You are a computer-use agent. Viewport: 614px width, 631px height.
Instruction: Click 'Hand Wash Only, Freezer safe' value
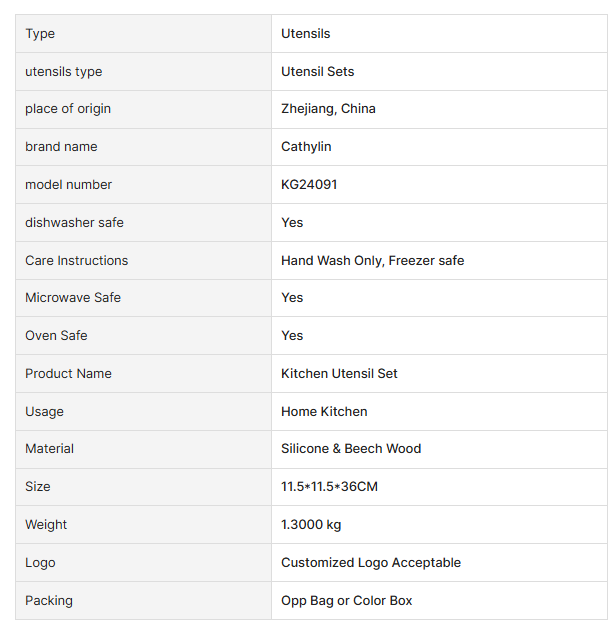(x=372, y=261)
